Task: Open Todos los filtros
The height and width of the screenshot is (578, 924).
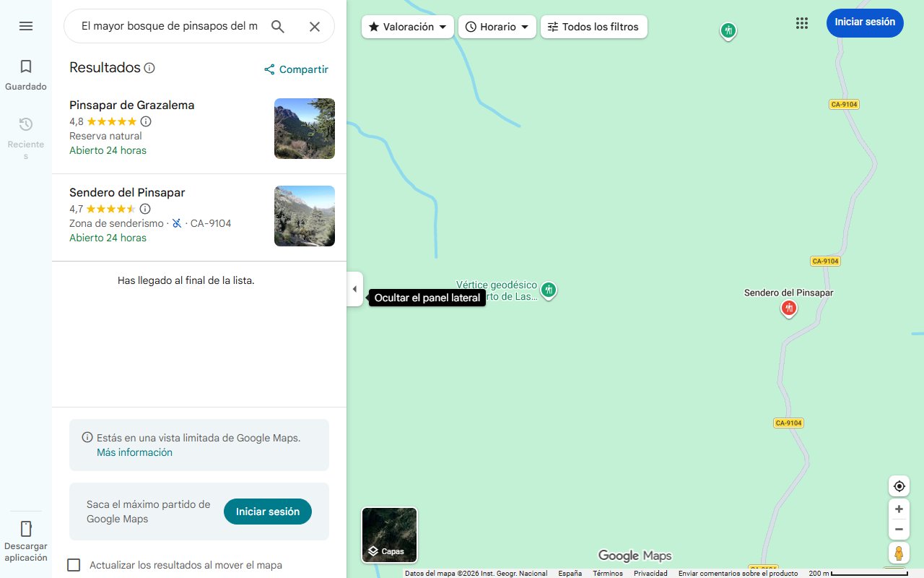Action: pos(593,27)
